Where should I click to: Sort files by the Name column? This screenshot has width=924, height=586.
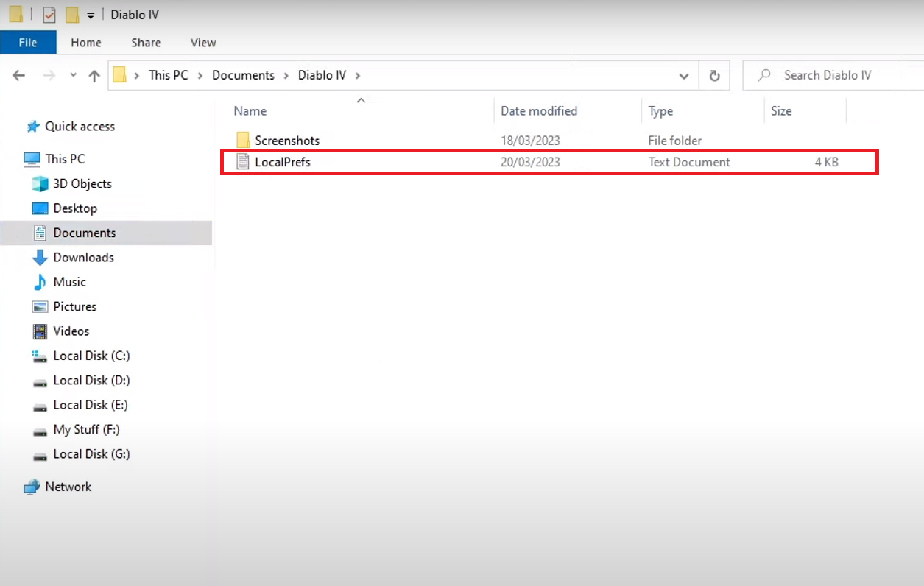point(250,111)
